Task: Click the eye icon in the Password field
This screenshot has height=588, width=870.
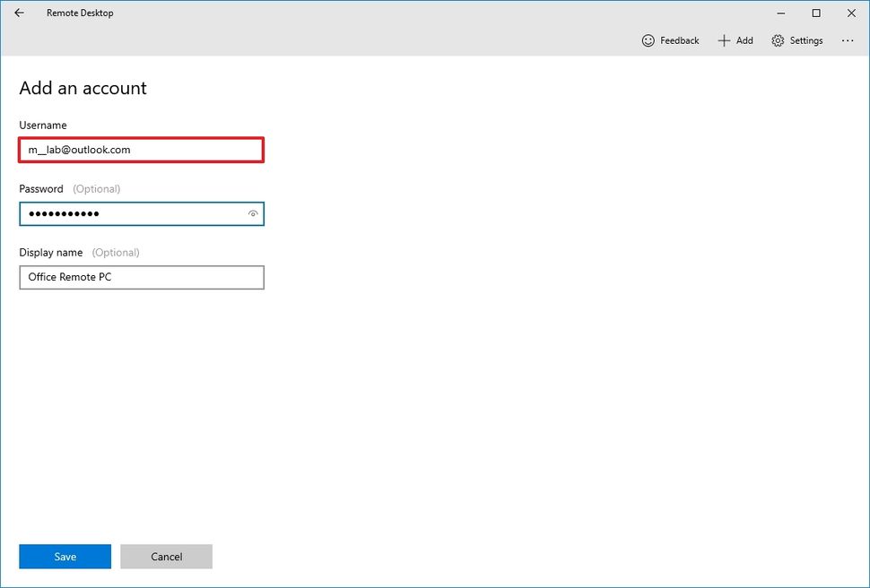Action: (x=252, y=213)
